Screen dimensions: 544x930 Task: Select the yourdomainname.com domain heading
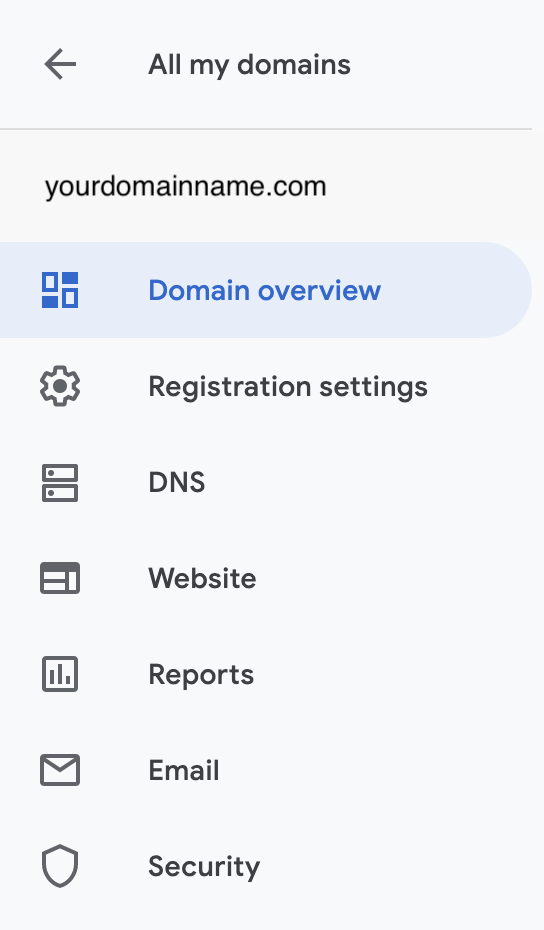pos(186,186)
